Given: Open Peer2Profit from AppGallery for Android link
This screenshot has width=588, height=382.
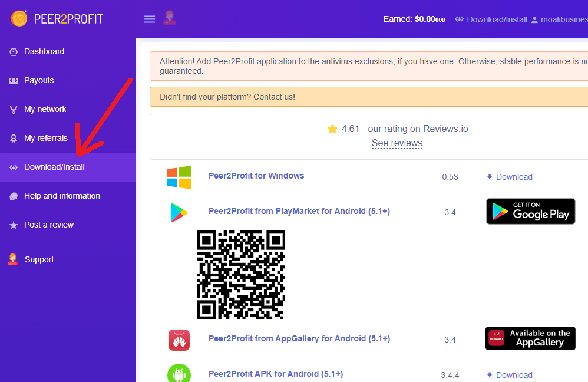Looking at the screenshot, I should 299,338.
